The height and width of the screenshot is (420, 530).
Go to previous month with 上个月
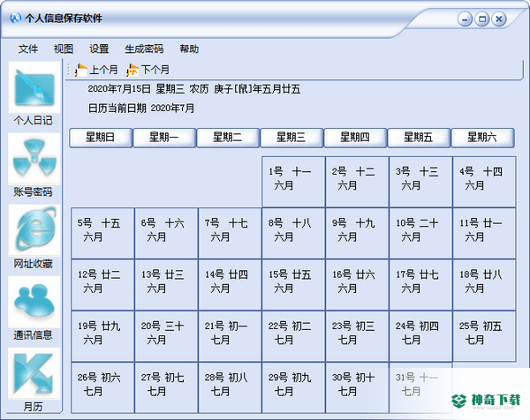(96, 70)
